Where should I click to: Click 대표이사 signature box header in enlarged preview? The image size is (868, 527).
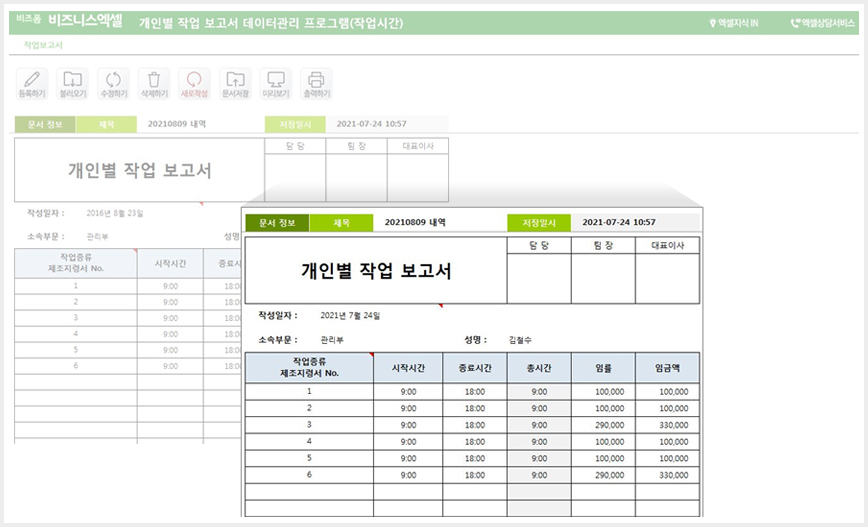pyautogui.click(x=668, y=245)
